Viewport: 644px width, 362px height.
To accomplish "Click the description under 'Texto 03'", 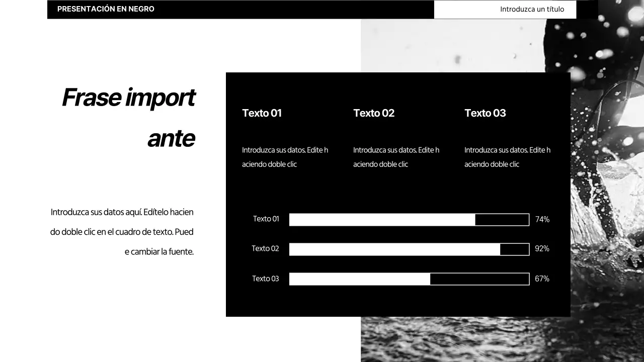I will point(507,156).
